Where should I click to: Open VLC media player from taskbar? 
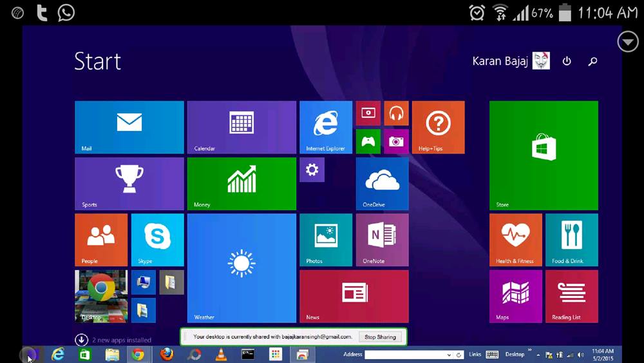coord(221,354)
